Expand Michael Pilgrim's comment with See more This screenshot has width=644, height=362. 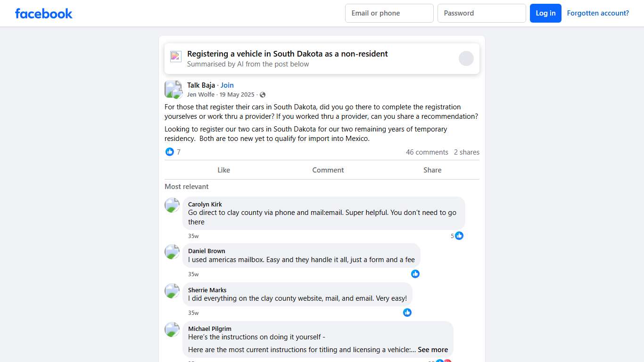point(433,350)
